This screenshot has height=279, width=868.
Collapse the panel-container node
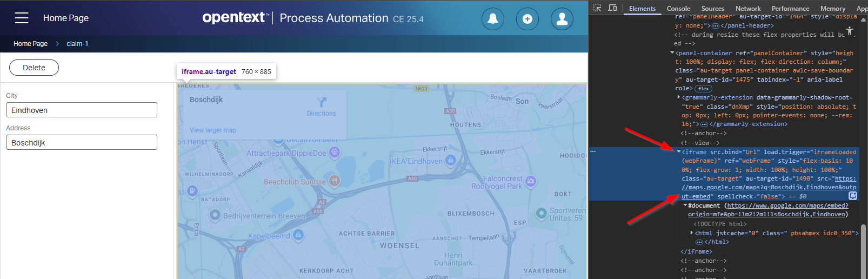click(x=672, y=53)
